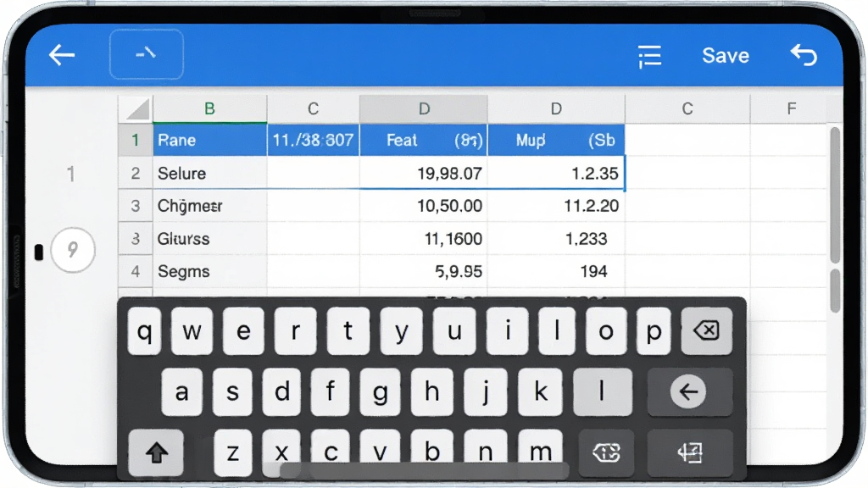The image size is (868, 488).
Task: Select the column B header
Action: 210,108
